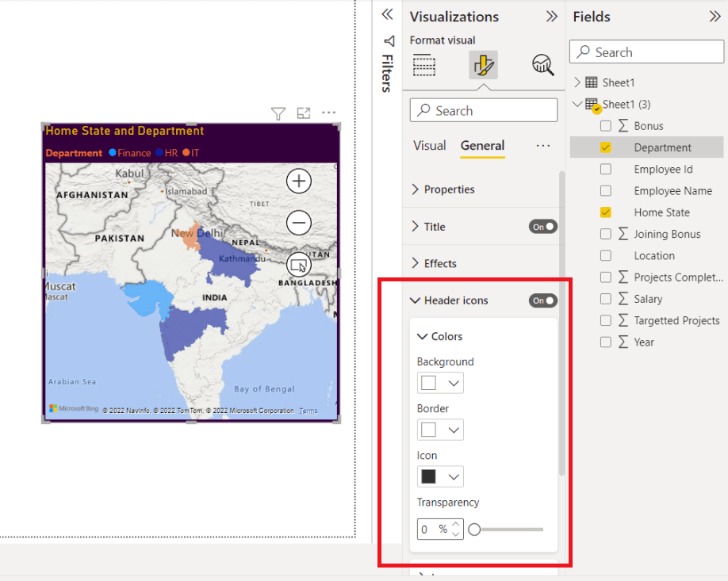Turn off the Header icons toggle

coord(542,300)
